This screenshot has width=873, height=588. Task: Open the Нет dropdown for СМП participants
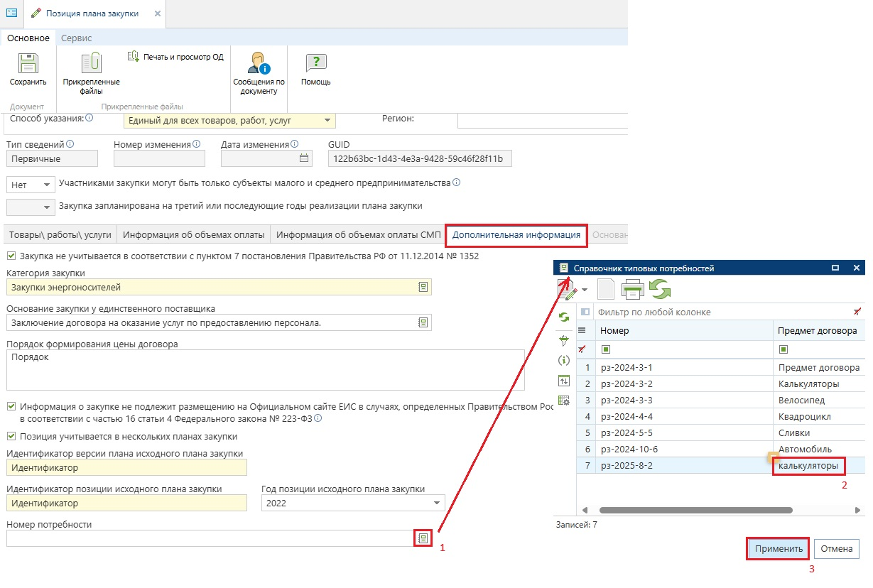pos(47,185)
